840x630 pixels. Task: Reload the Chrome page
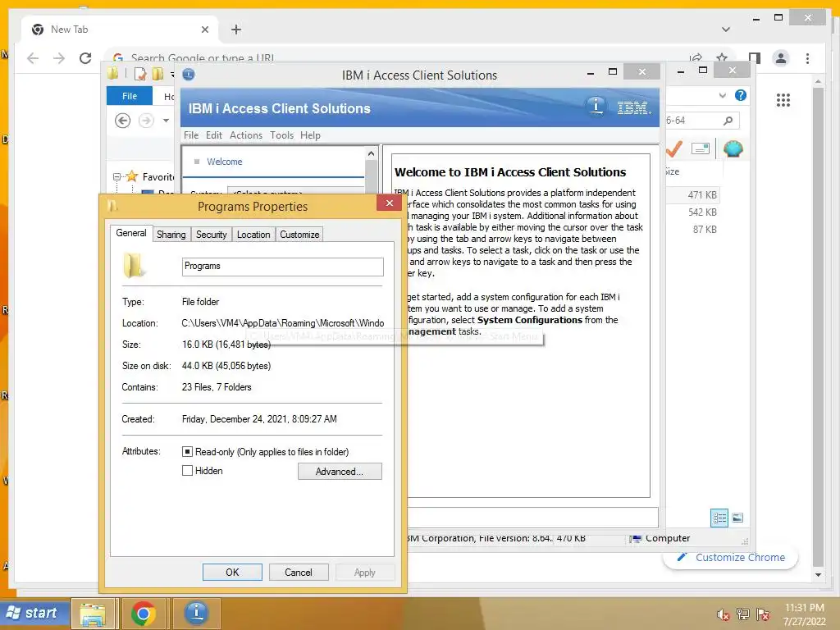(85, 58)
